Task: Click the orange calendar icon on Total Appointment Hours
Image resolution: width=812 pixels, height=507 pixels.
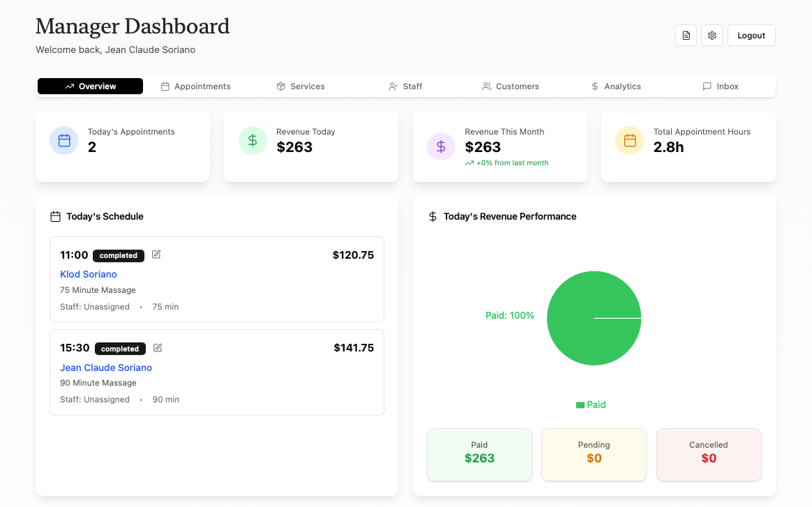Action: 629,140
